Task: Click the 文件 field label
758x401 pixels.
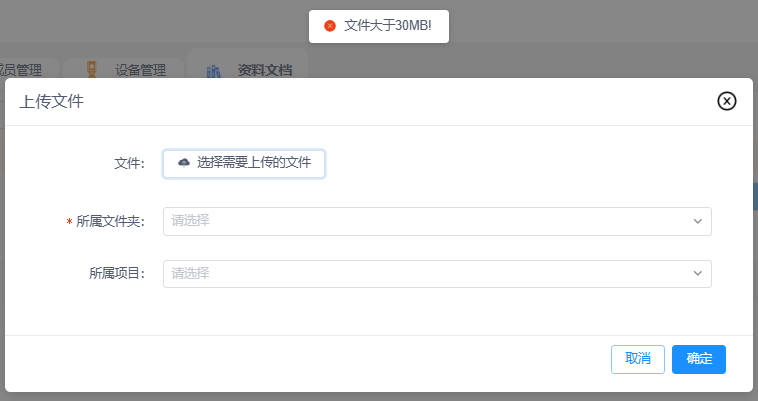Action: click(x=130, y=163)
